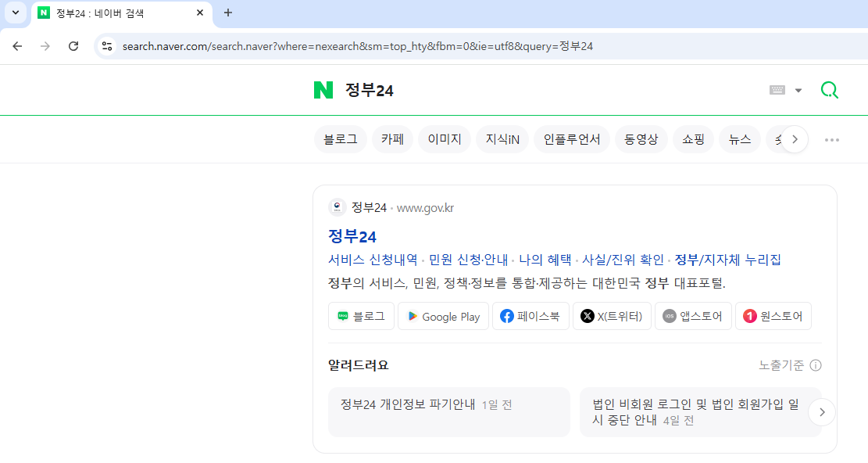Expand more search filters with right chevron

[x=795, y=138]
